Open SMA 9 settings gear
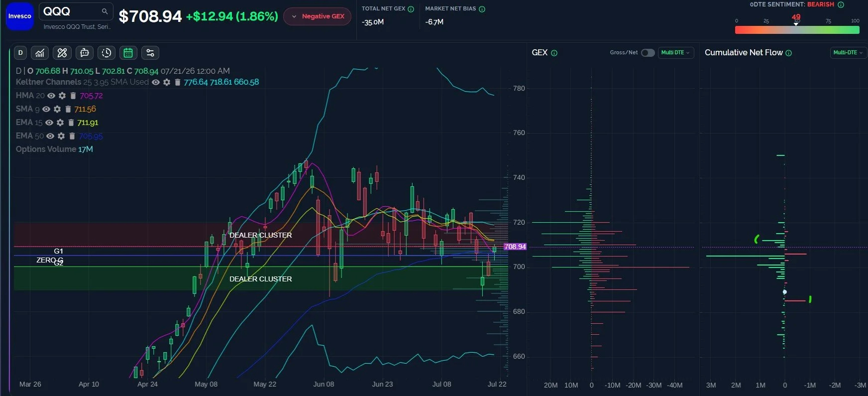This screenshot has width=868, height=396. tap(57, 109)
